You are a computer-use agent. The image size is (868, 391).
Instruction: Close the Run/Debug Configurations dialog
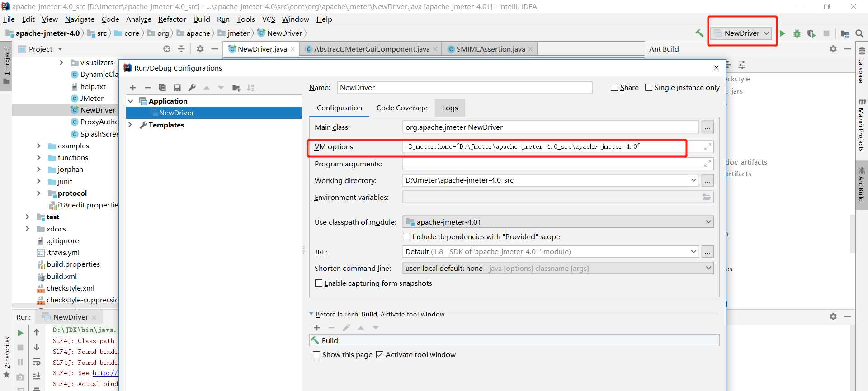716,68
